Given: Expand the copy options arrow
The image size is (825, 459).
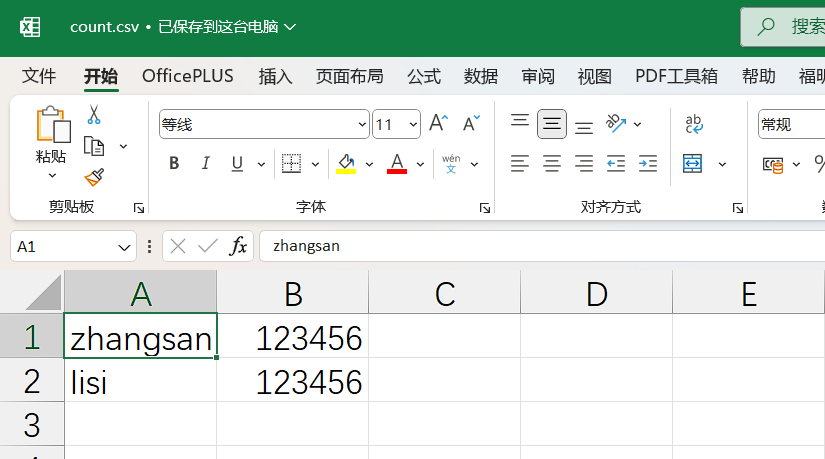Looking at the screenshot, I should [x=123, y=146].
